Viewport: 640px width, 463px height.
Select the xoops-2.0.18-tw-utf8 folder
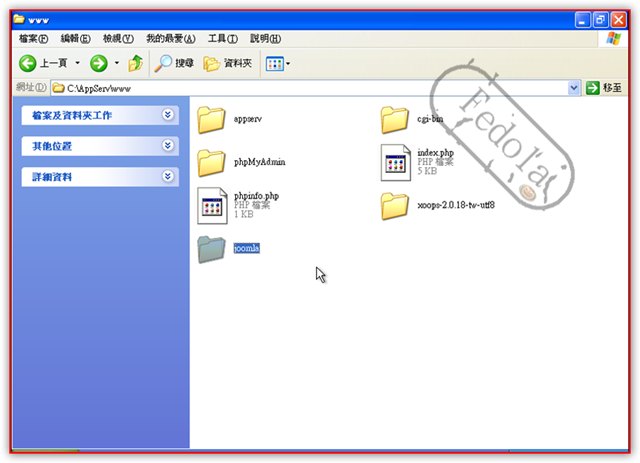pos(395,206)
